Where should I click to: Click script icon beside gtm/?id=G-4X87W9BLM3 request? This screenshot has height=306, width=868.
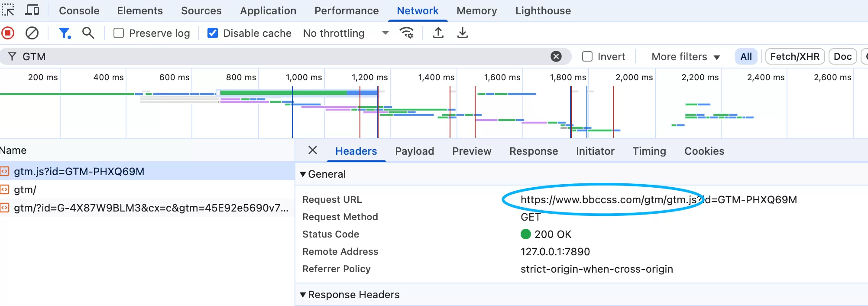pyautogui.click(x=4, y=208)
